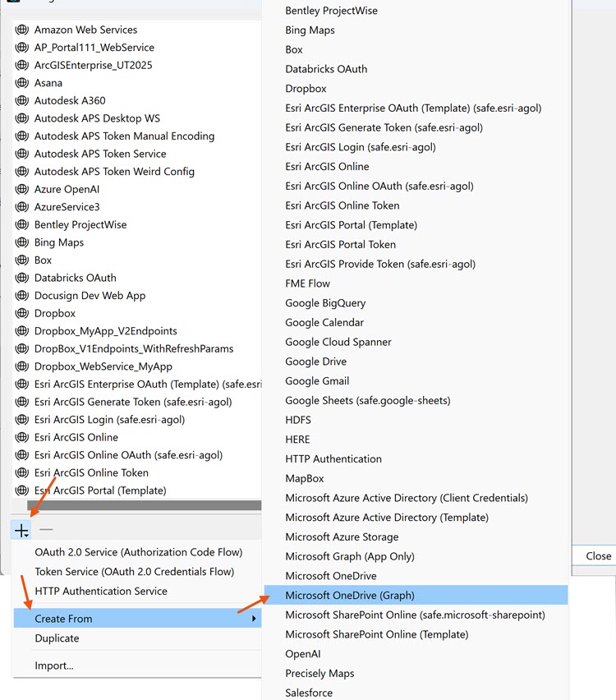Image resolution: width=616 pixels, height=700 pixels.
Task: Select Esri ArcGIS Online Token in left list
Action: click(x=91, y=472)
